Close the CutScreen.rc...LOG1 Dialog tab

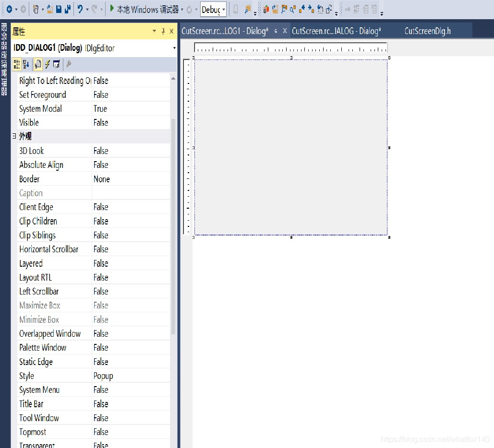pyautogui.click(x=285, y=31)
